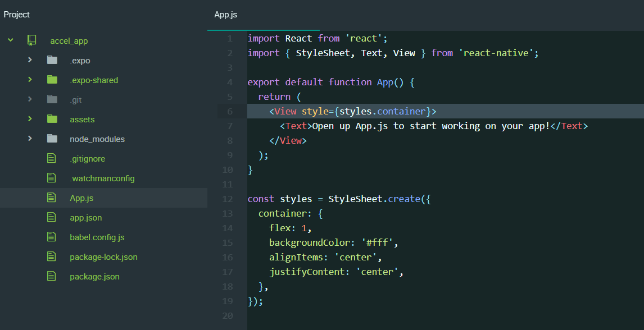
Task: Click the green .expo-shared folder icon
Action: coord(52,80)
